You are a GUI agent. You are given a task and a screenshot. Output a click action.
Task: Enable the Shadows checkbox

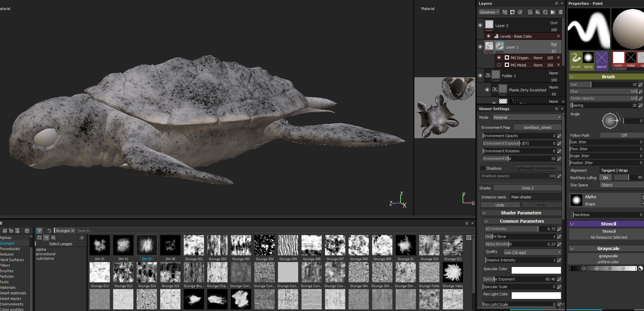click(483, 168)
